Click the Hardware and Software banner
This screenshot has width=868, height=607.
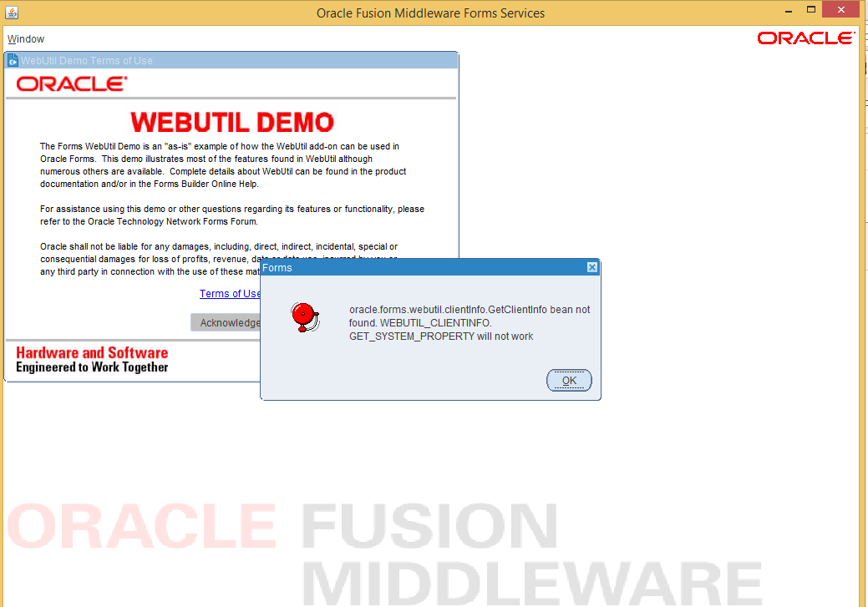click(92, 360)
